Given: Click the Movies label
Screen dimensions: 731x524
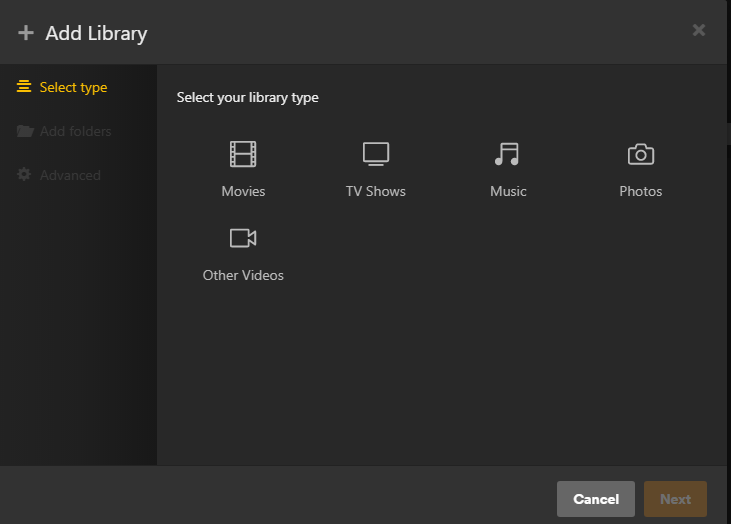Looking at the screenshot, I should tap(243, 191).
